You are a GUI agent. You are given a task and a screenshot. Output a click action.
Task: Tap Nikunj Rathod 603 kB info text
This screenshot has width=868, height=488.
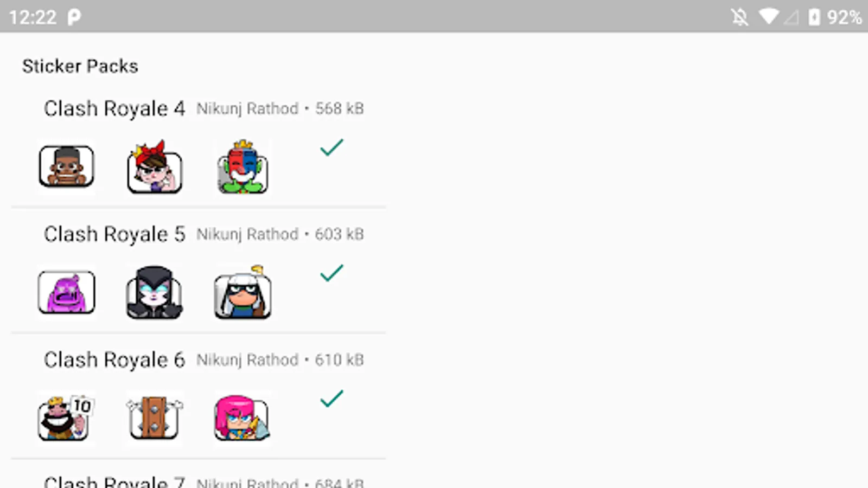tap(280, 234)
